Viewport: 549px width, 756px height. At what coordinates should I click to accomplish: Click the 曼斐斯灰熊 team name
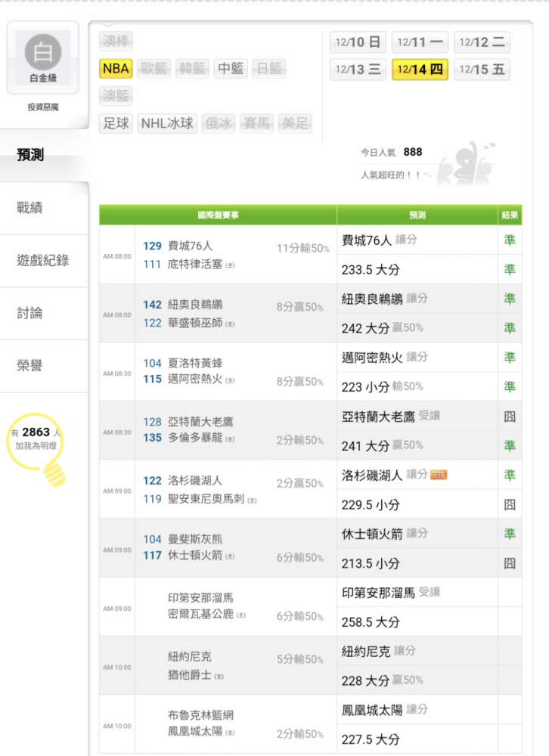tap(195, 539)
